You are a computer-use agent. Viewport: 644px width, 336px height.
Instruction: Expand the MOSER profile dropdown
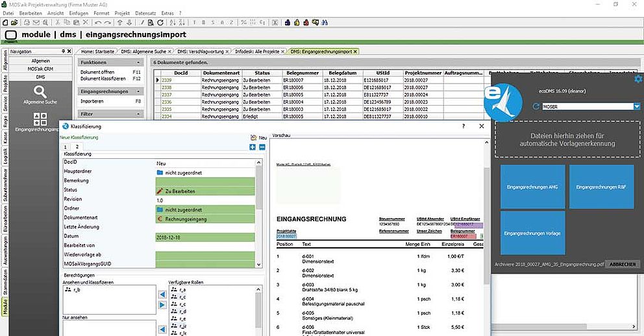point(637,106)
